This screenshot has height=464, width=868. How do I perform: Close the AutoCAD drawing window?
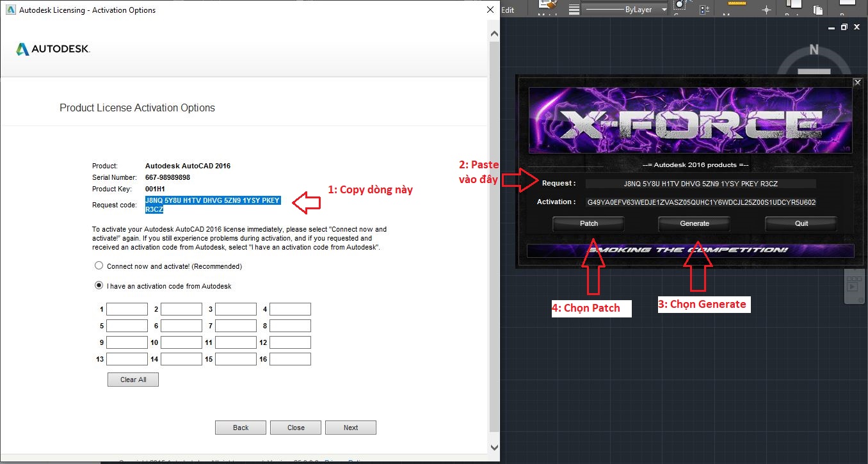pyautogui.click(x=856, y=28)
